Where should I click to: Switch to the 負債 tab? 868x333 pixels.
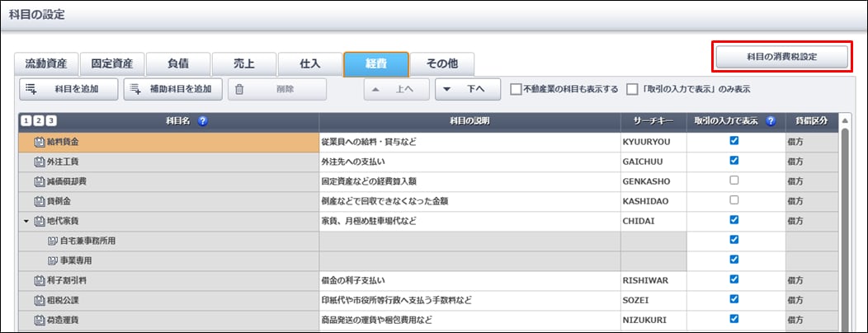pyautogui.click(x=177, y=64)
